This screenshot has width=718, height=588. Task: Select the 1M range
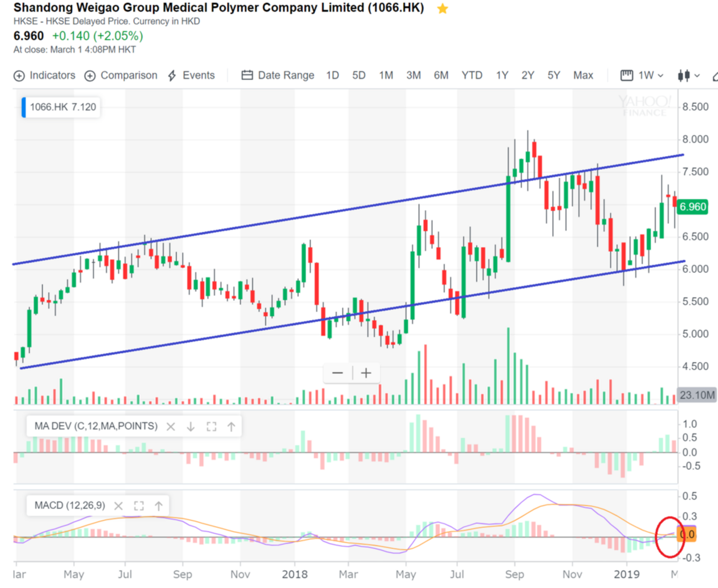click(x=386, y=75)
